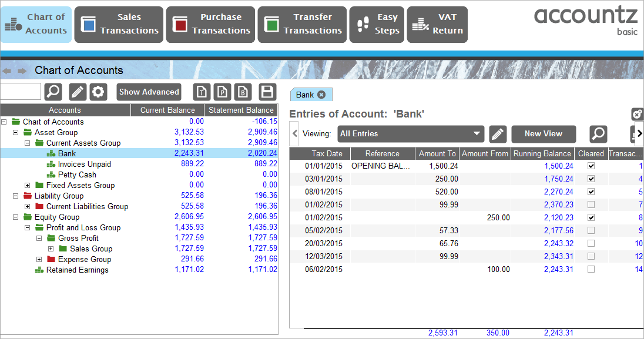Navigate back with the left arrow icon

(6, 71)
